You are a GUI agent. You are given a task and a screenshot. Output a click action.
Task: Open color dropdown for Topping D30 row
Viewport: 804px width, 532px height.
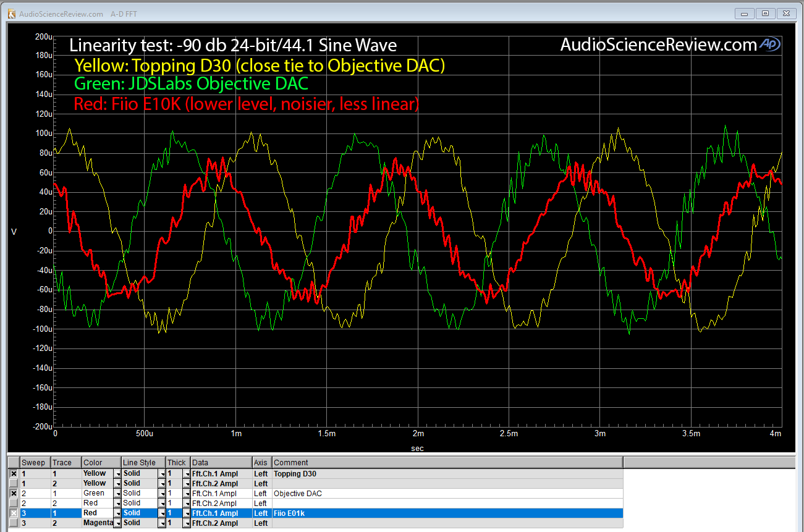click(117, 474)
